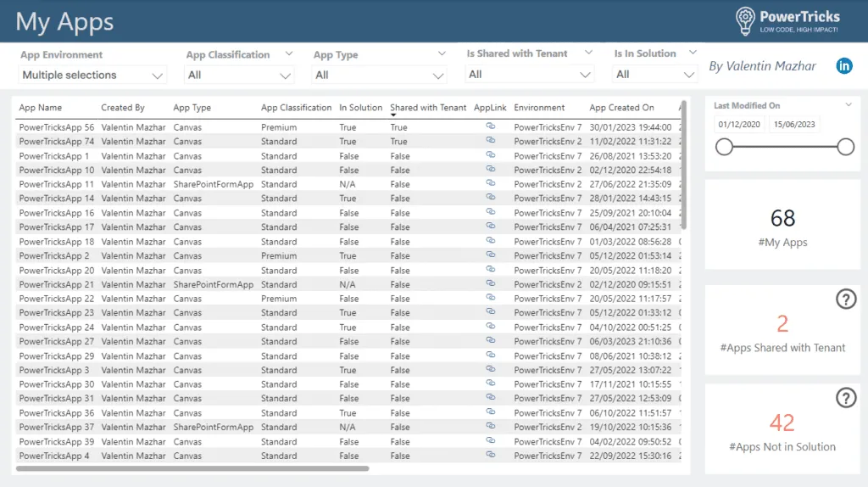Open the AppLink for PowerTricksApp 24
This screenshot has height=487, width=868.
pyautogui.click(x=491, y=327)
